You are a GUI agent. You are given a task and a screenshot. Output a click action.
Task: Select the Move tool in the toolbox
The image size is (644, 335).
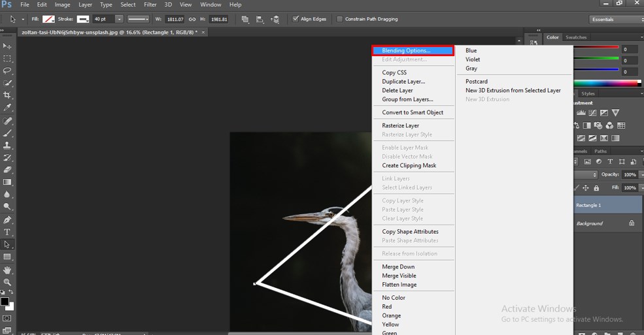click(x=7, y=46)
